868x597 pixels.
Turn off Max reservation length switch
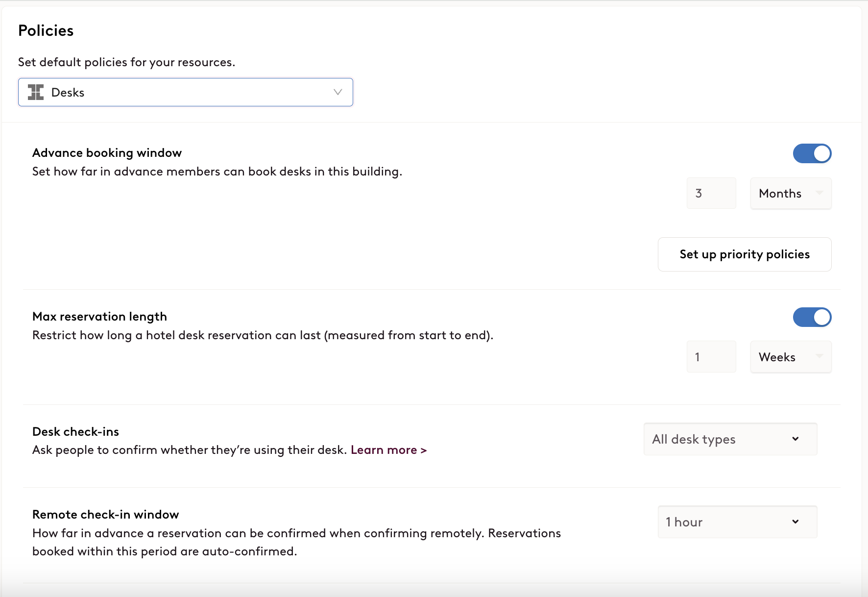[x=812, y=317]
